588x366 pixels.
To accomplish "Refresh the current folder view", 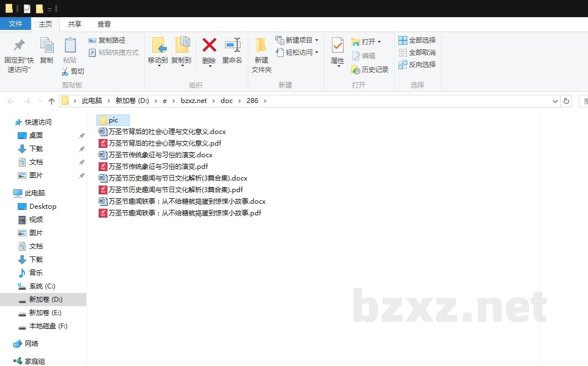I will 566,101.
